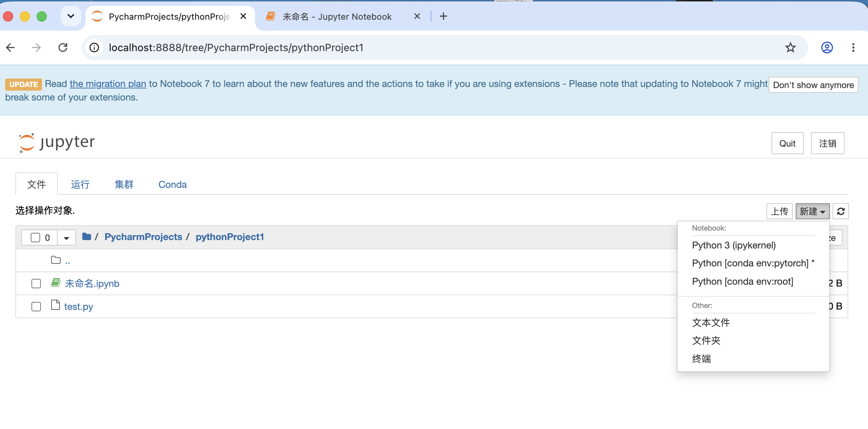This screenshot has height=429, width=868.
Task: Click the Jupyter logo
Action: click(x=57, y=143)
